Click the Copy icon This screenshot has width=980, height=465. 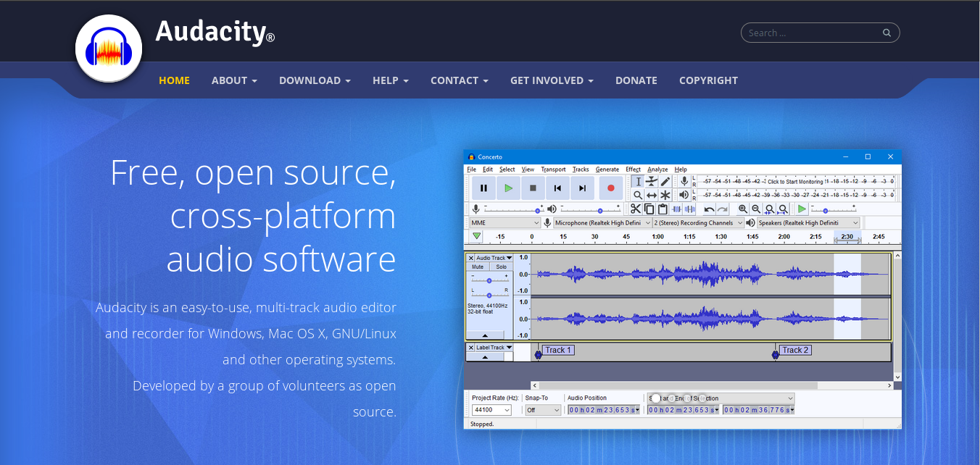click(x=649, y=209)
